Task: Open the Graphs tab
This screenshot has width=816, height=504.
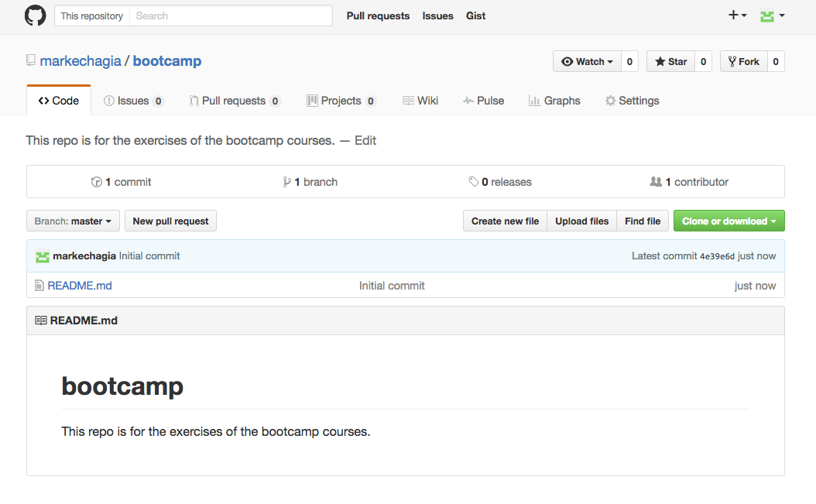Action: 554,101
